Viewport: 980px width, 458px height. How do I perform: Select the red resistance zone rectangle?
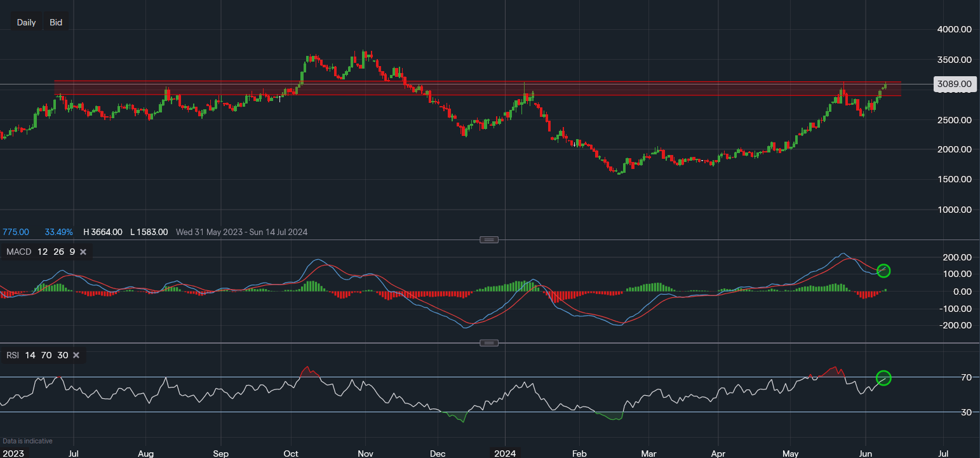point(476,88)
